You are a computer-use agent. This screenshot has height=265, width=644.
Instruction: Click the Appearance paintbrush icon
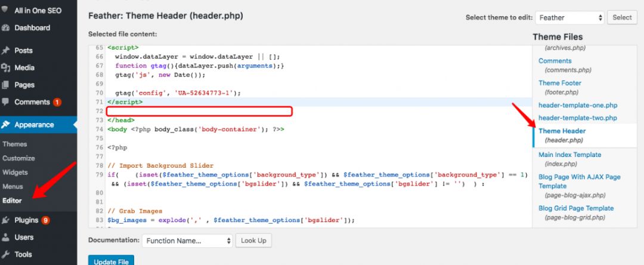click(5, 125)
